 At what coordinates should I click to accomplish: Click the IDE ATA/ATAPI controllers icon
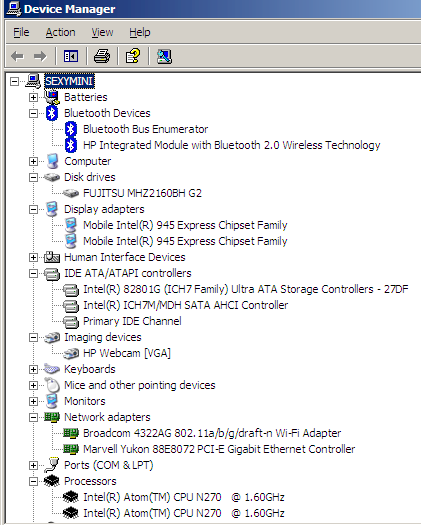[52, 274]
